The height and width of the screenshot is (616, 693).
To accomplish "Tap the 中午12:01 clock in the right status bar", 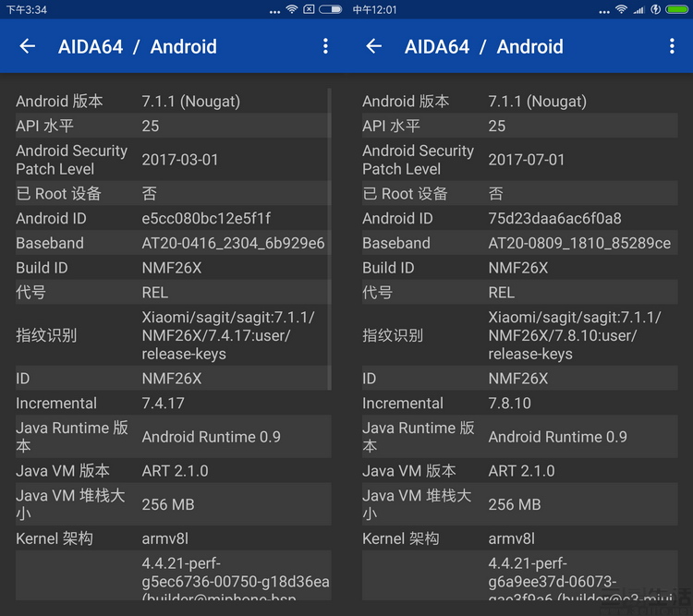I will pos(375,10).
